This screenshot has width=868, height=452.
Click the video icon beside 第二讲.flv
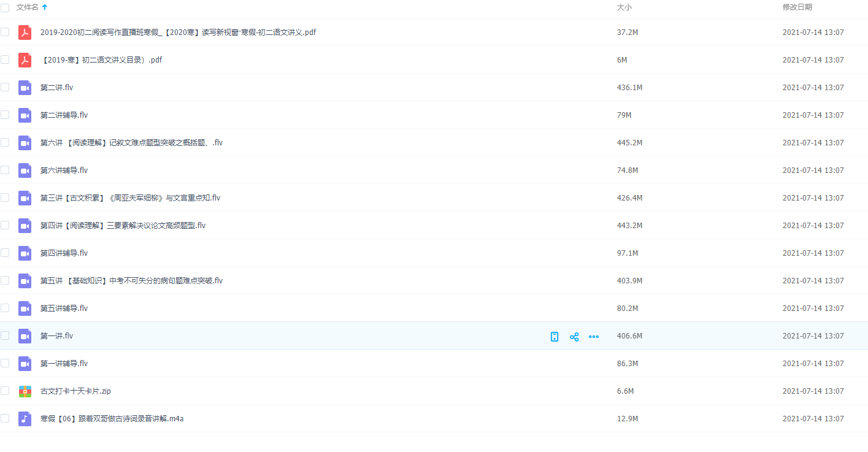[x=25, y=88]
